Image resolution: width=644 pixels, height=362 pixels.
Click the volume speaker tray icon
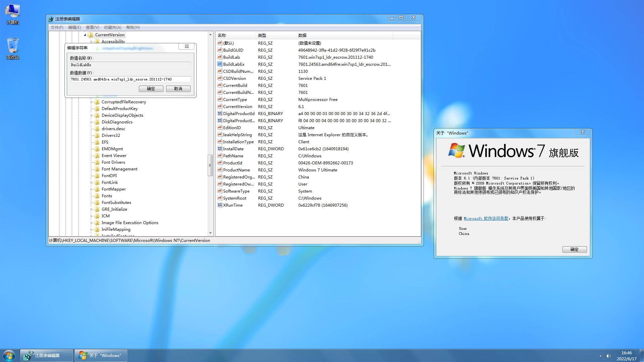[x=608, y=356]
